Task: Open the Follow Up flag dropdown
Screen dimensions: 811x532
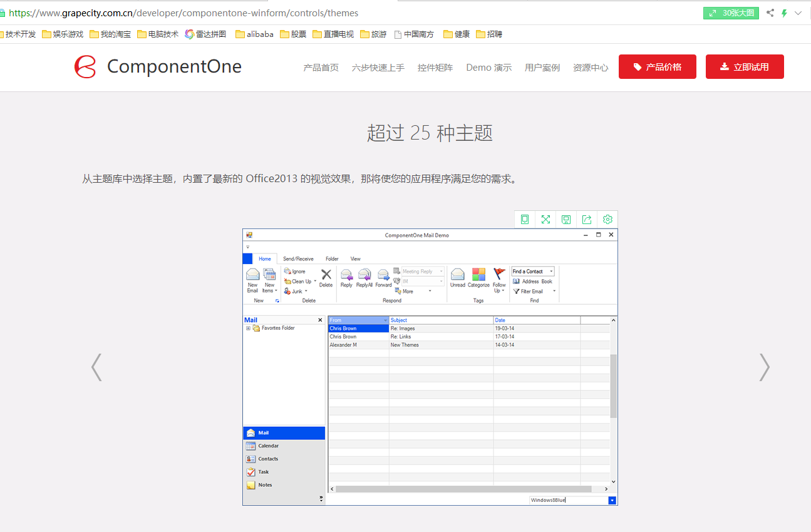Action: 499,280
